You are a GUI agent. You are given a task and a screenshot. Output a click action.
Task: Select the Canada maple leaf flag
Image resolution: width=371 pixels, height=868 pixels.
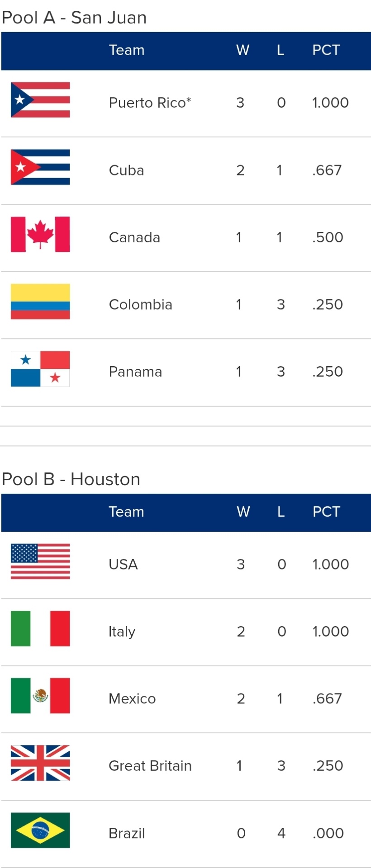click(40, 234)
